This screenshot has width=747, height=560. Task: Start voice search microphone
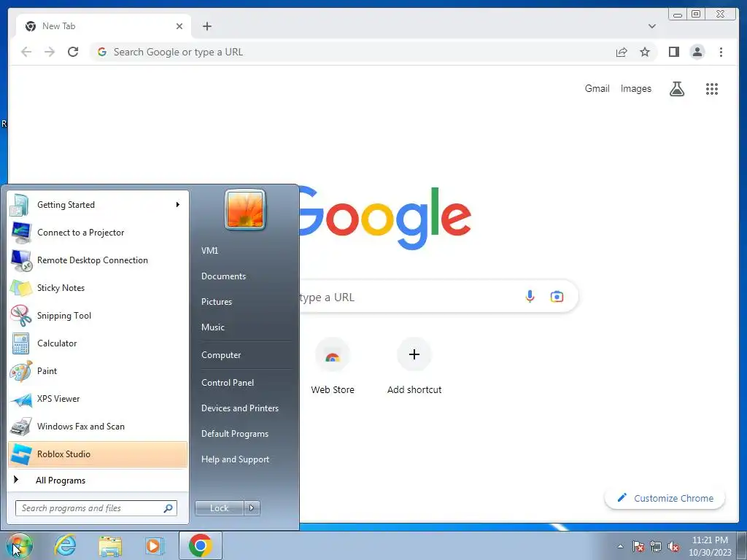(x=530, y=297)
